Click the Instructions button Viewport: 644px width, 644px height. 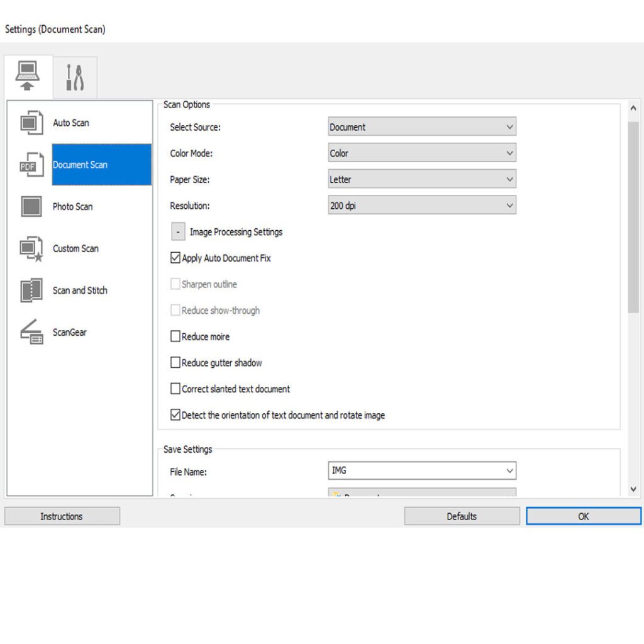tap(62, 516)
